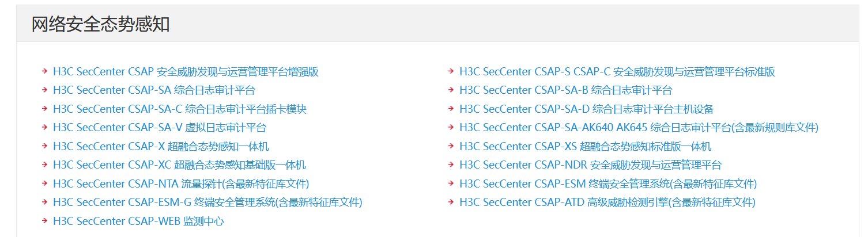Go to CSAP-ESM-G 终端安全管理系统
The image size is (868, 237).
207,202
